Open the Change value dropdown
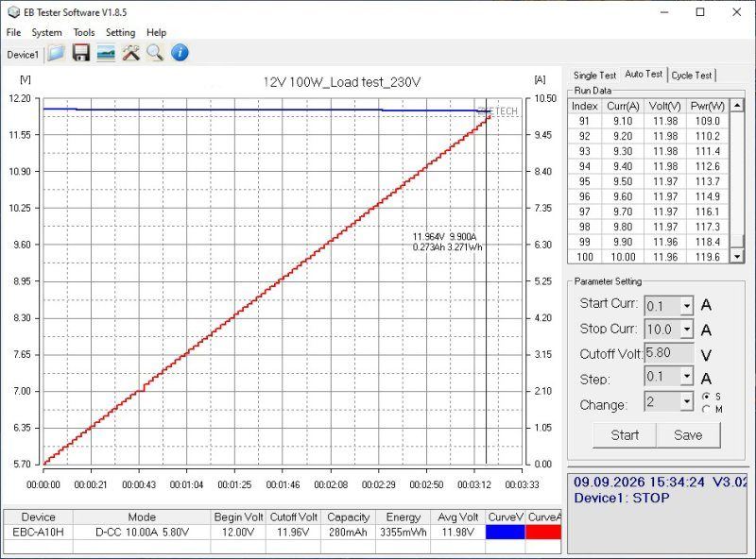 (x=687, y=401)
